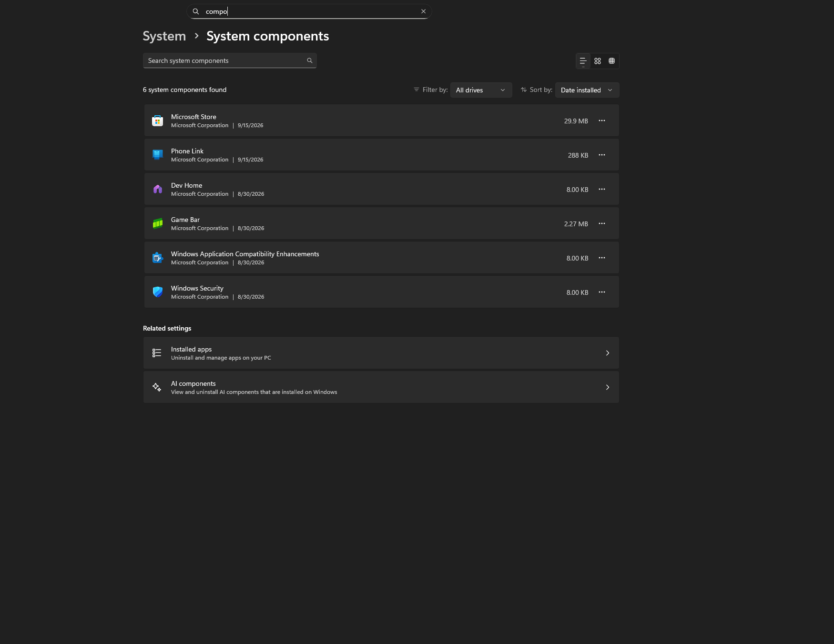Open more options for Dev Home

[602, 189]
